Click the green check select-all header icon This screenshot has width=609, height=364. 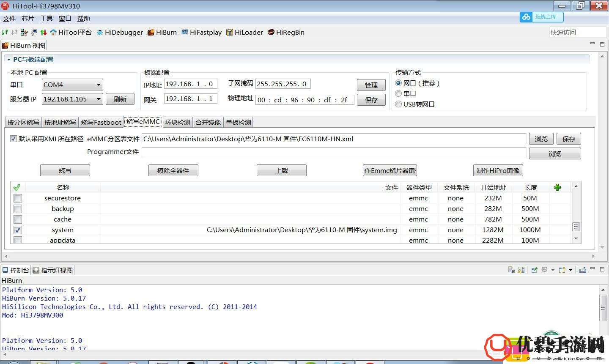click(x=17, y=187)
